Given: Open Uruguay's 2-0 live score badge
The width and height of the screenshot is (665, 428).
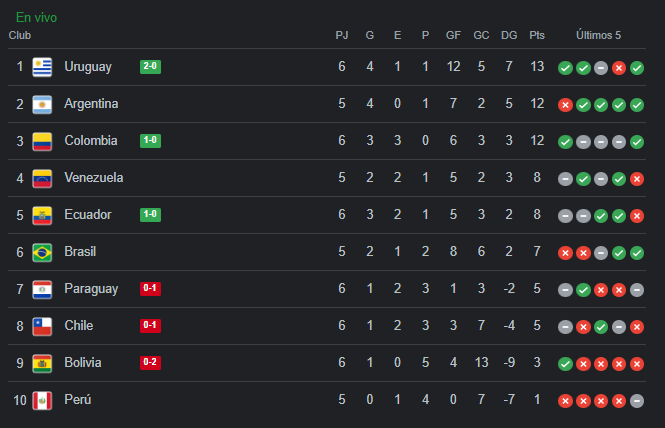Looking at the screenshot, I should pyautogui.click(x=150, y=67).
